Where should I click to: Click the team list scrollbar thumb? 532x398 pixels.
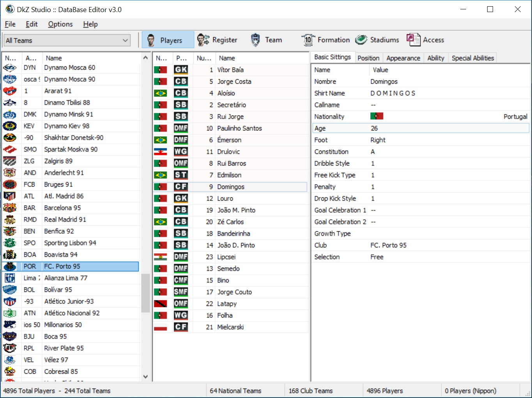click(145, 293)
